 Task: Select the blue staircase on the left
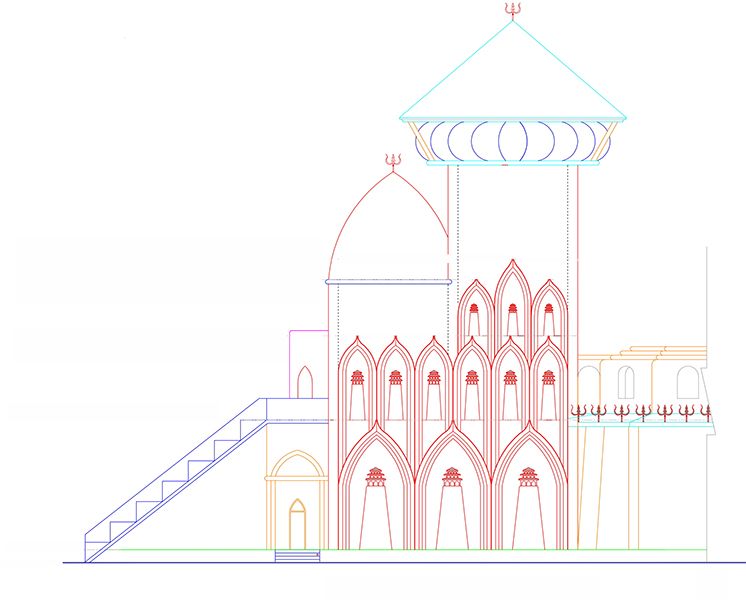click(175, 480)
